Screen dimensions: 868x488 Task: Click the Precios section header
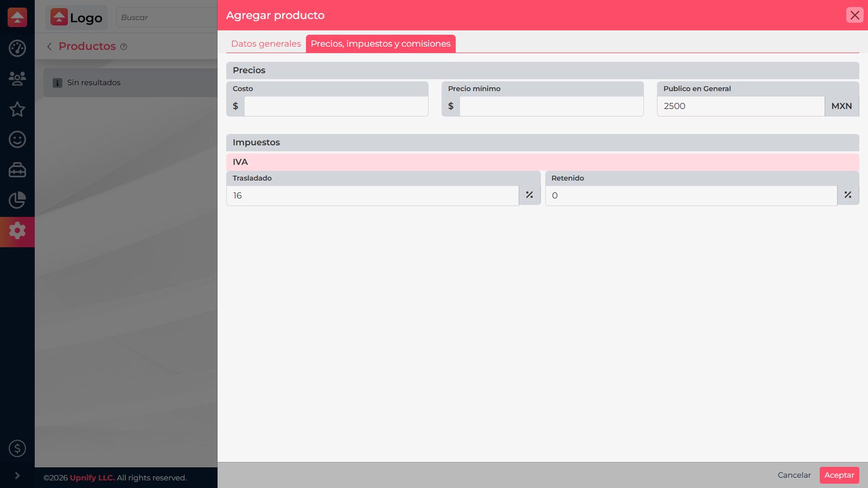coord(542,70)
